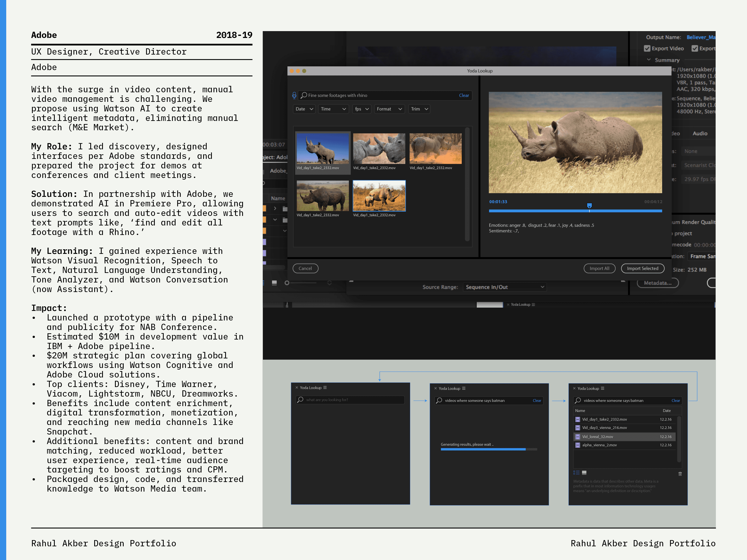Image resolution: width=747 pixels, height=560 pixels.
Task: Click film clip icon for Vid_day3_vienna_216.mov
Action: point(577,428)
